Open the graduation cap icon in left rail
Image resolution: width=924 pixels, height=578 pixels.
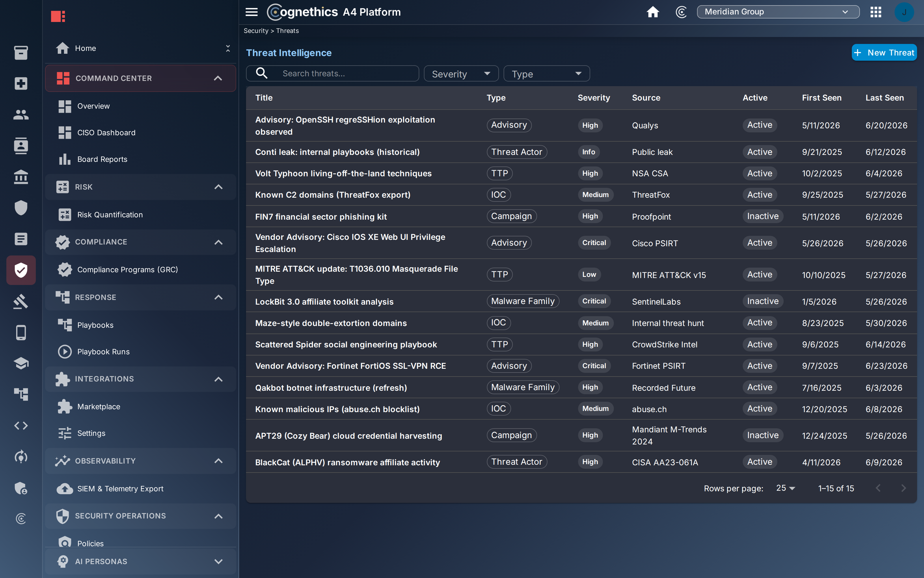(21, 363)
